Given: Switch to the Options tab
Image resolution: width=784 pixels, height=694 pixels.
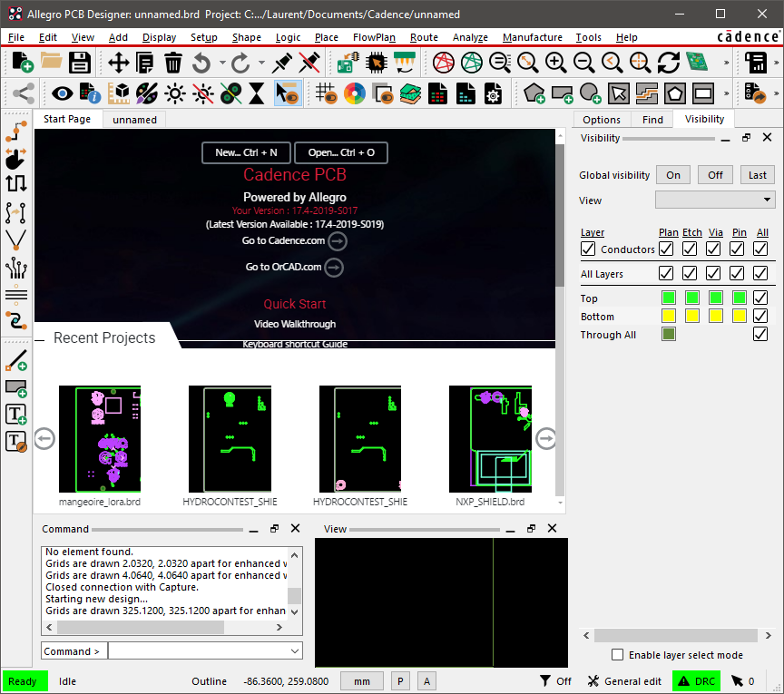Looking at the screenshot, I should click(602, 120).
